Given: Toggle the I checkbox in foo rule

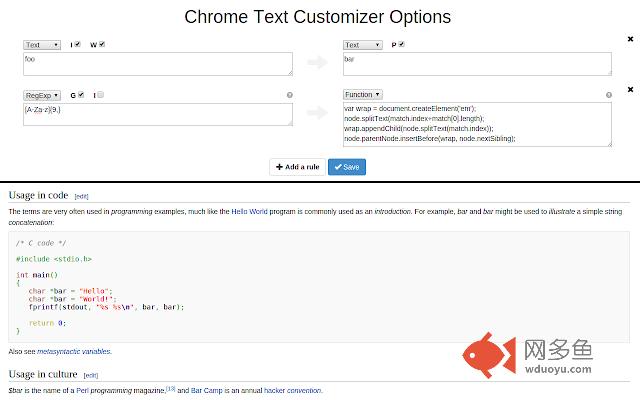Looking at the screenshot, I should pyautogui.click(x=78, y=44).
